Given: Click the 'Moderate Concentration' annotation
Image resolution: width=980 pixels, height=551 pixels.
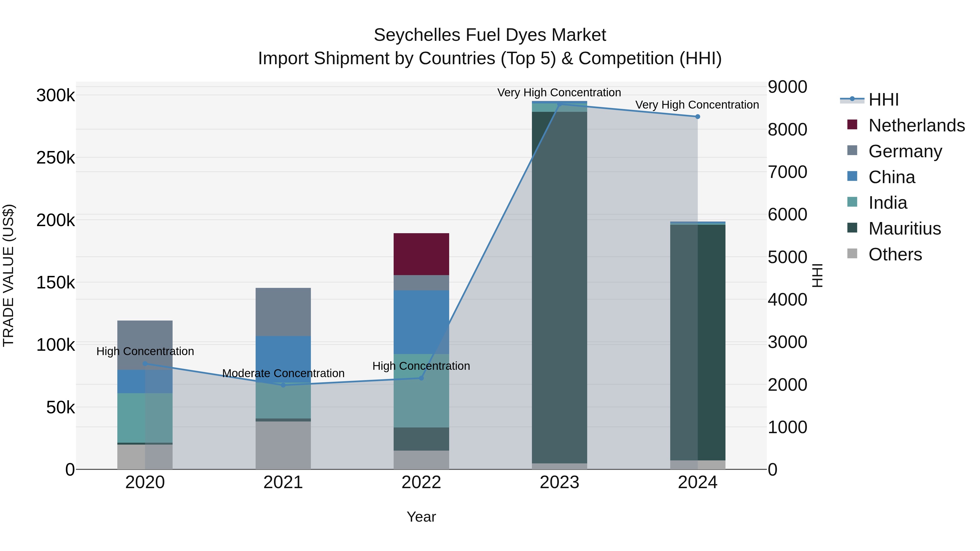Looking at the screenshot, I should coord(283,373).
